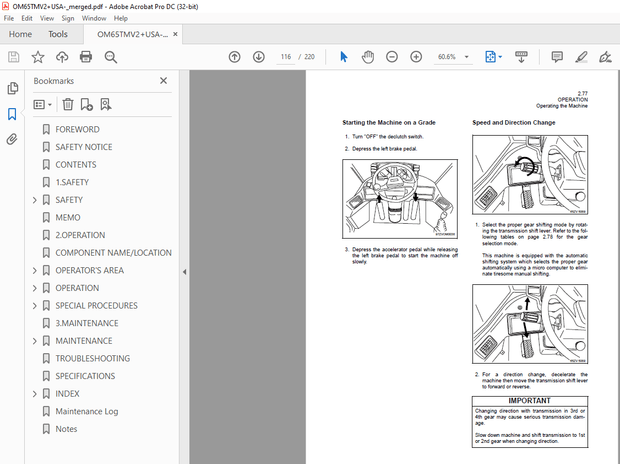Switch to the Tools tab
Viewport: 620px width, 464px height.
(58, 34)
